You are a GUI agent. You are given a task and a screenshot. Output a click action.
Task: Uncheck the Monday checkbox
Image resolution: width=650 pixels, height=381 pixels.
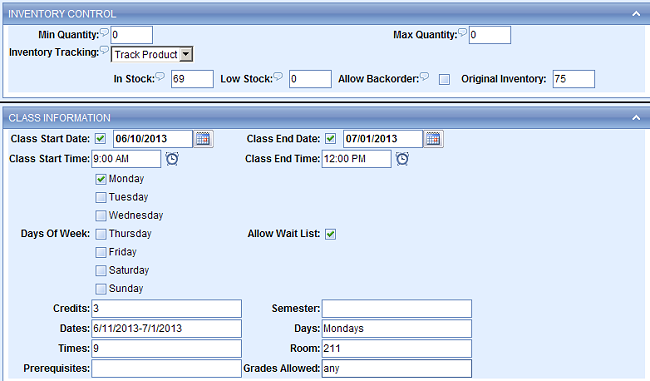coord(101,179)
